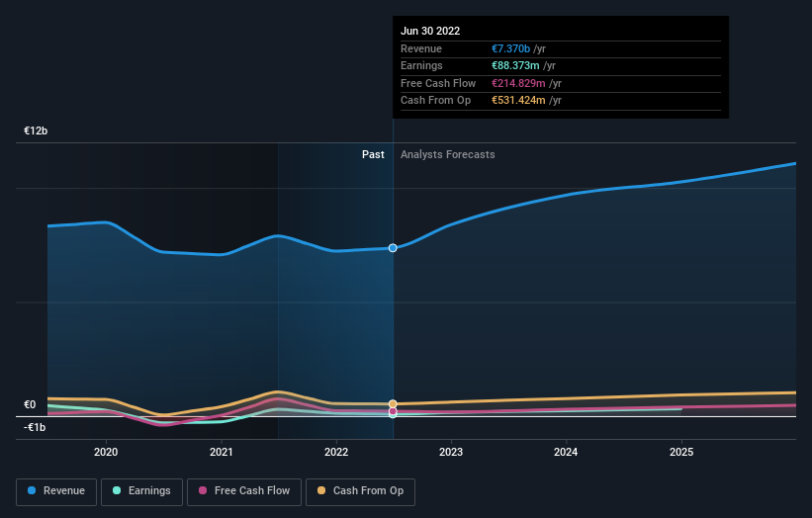Screen dimensions: 812x518
Task: Click the pink Free Cash Flow data point
Action: click(x=393, y=411)
